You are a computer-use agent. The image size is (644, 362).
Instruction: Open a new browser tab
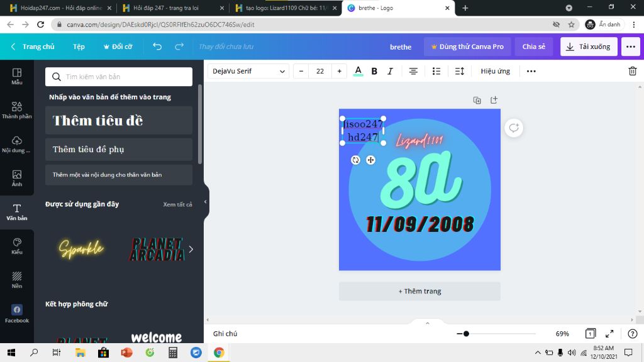coord(465,8)
